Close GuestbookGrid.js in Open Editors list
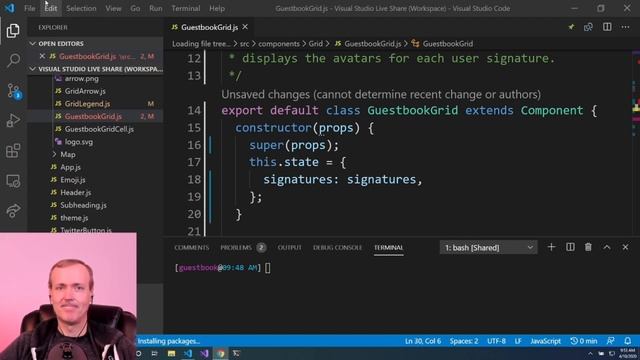Image resolution: width=640 pixels, height=360 pixels. (x=42, y=56)
